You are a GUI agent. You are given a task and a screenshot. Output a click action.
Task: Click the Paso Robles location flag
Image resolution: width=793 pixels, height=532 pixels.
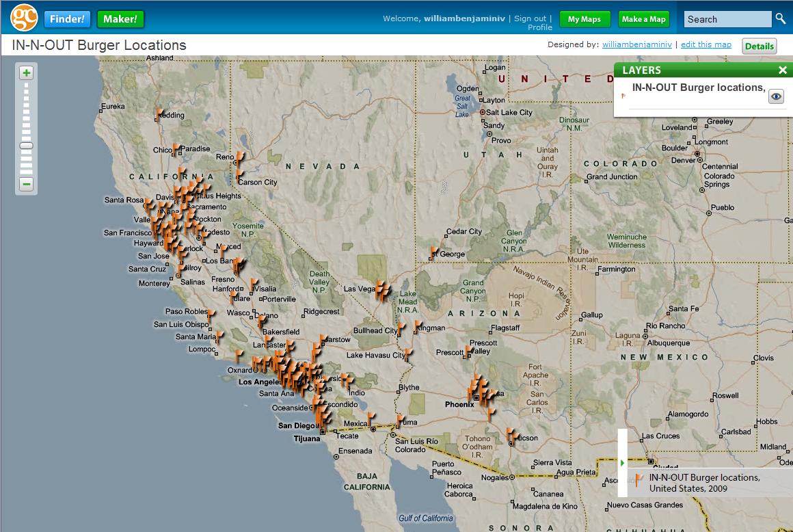click(x=211, y=316)
